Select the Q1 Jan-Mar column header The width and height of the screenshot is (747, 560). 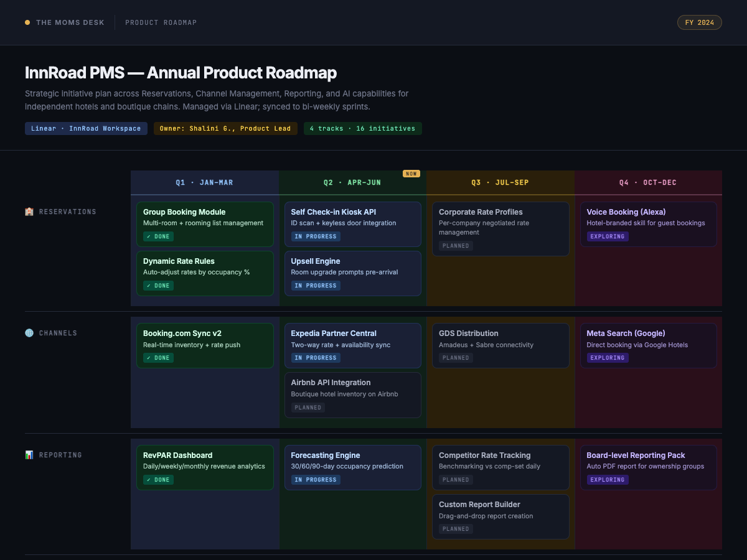point(205,183)
